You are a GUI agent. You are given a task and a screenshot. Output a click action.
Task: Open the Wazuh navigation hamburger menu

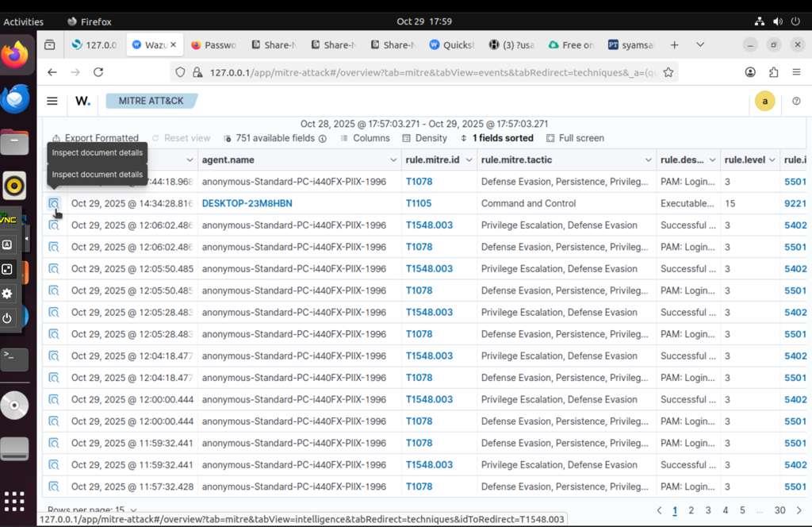pyautogui.click(x=52, y=101)
